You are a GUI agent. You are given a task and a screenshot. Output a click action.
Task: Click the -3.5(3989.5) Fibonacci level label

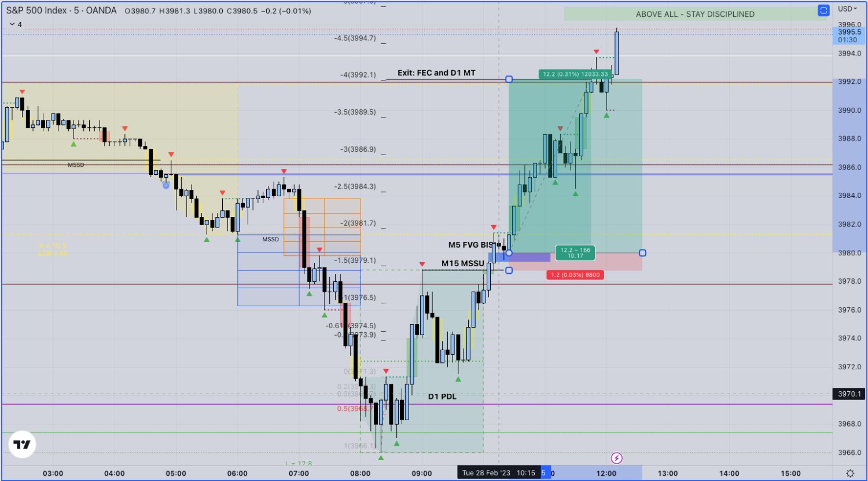(355, 112)
